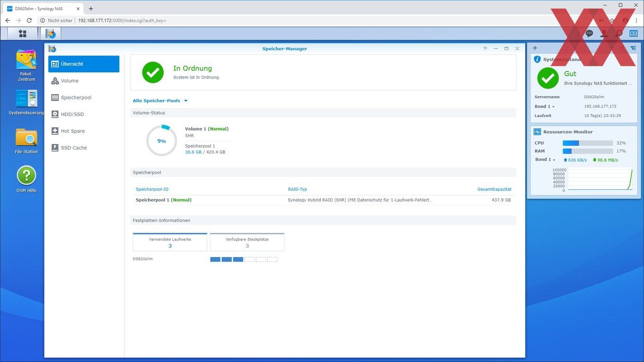The image size is (644, 362).
Task: Click the Chrome profile avatar icon
Action: click(625, 20)
